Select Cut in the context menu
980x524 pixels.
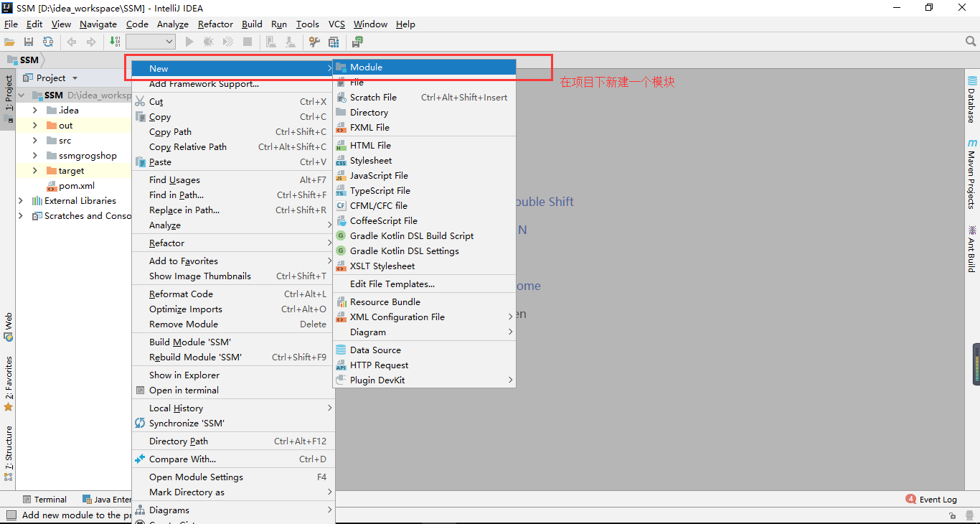233,102
